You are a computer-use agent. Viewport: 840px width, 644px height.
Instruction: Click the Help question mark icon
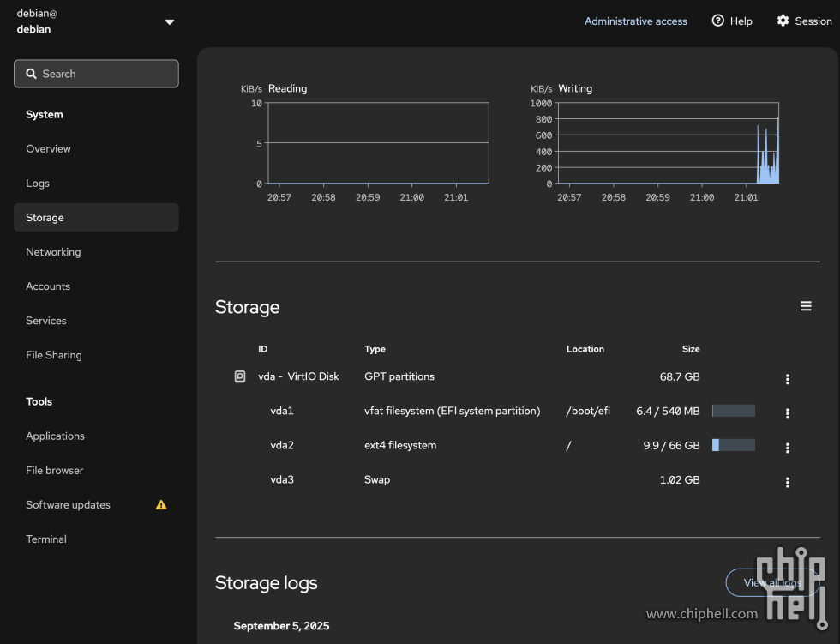tap(717, 21)
